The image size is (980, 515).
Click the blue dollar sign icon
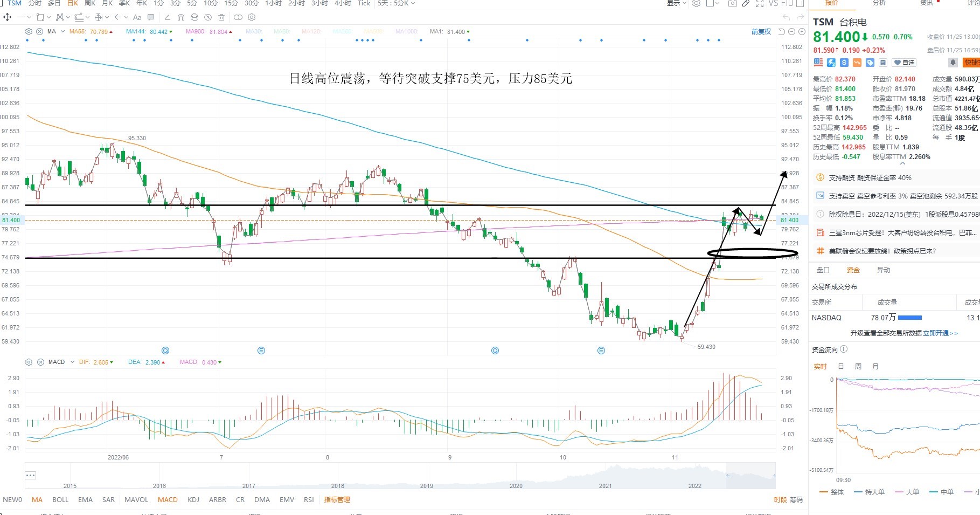point(844,63)
